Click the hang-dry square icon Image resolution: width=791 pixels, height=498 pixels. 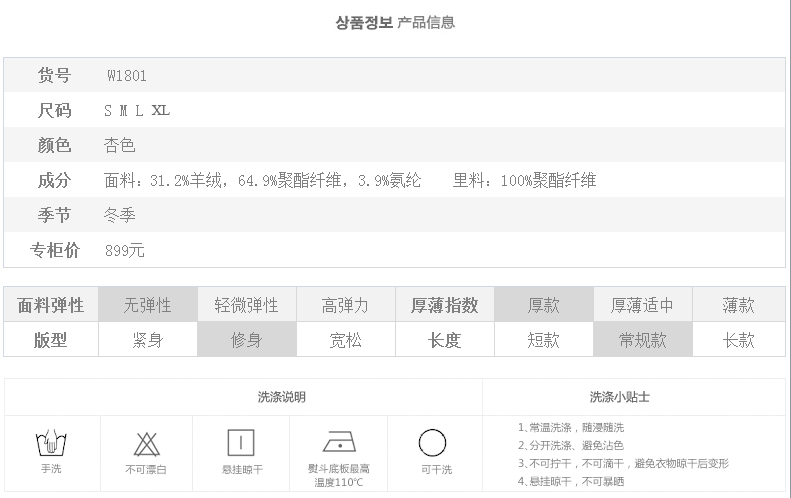coord(241,442)
